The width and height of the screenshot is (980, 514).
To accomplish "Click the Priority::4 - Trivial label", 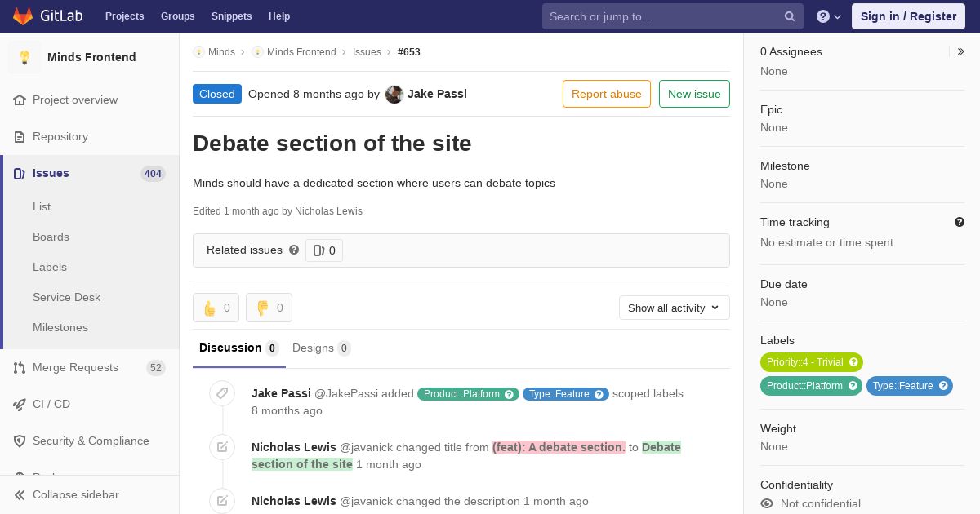I will click(x=811, y=362).
